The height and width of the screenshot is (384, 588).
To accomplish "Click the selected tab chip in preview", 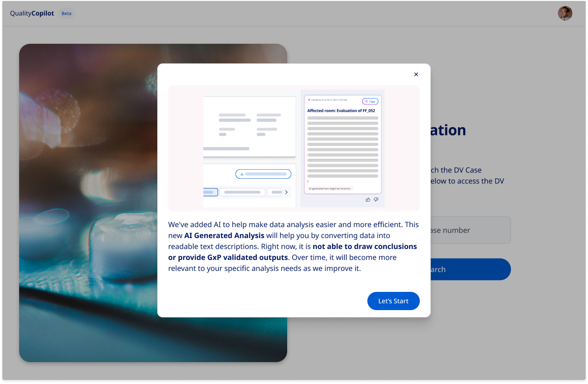I will pos(211,192).
